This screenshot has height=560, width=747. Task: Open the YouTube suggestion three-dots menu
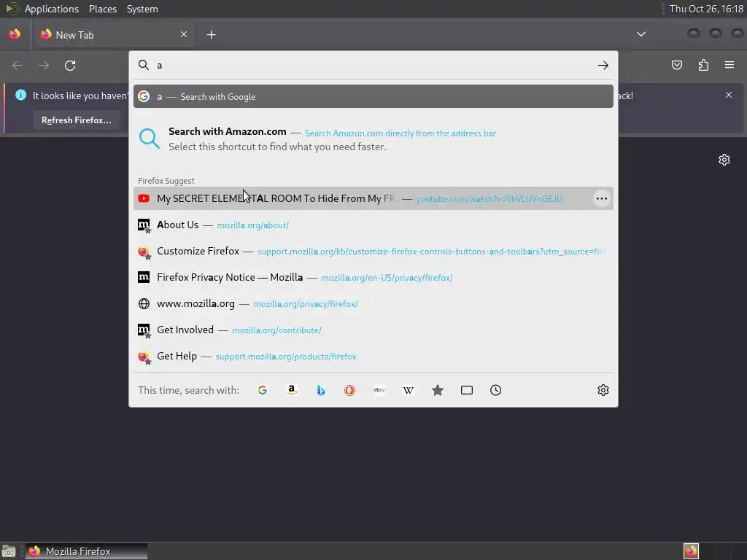click(602, 198)
